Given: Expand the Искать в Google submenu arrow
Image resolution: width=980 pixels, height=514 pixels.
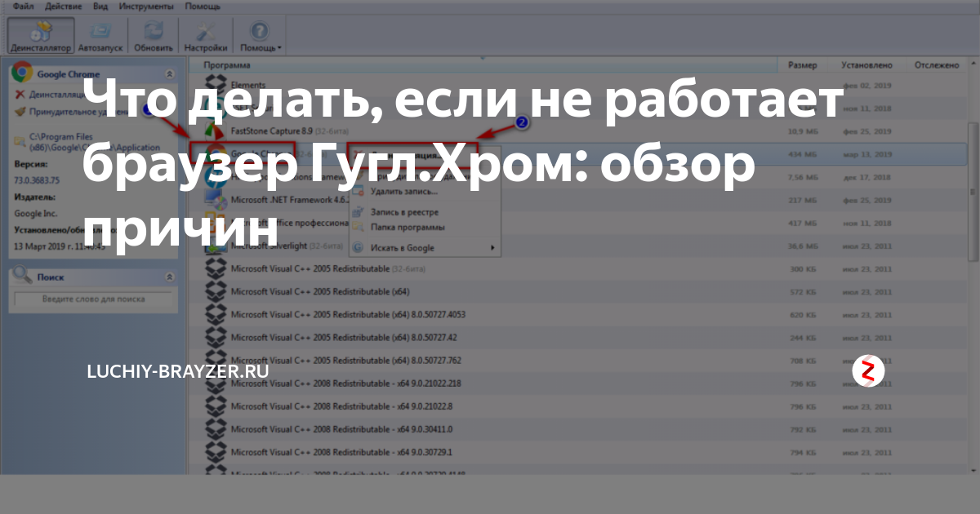Looking at the screenshot, I should tap(492, 247).
